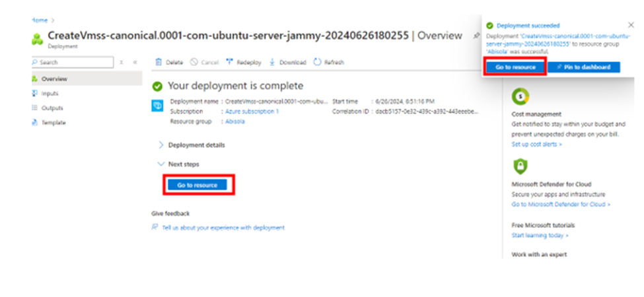Viewport: 644px width, 297px height.
Task: Click the Home breadcrumb link
Action: pyautogui.click(x=40, y=20)
